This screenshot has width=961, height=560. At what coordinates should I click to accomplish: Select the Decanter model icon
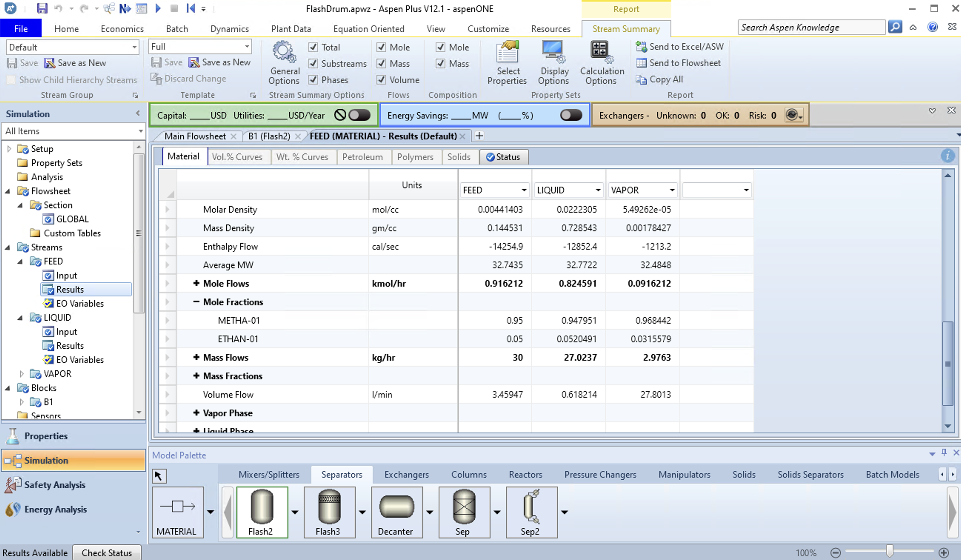pyautogui.click(x=396, y=507)
